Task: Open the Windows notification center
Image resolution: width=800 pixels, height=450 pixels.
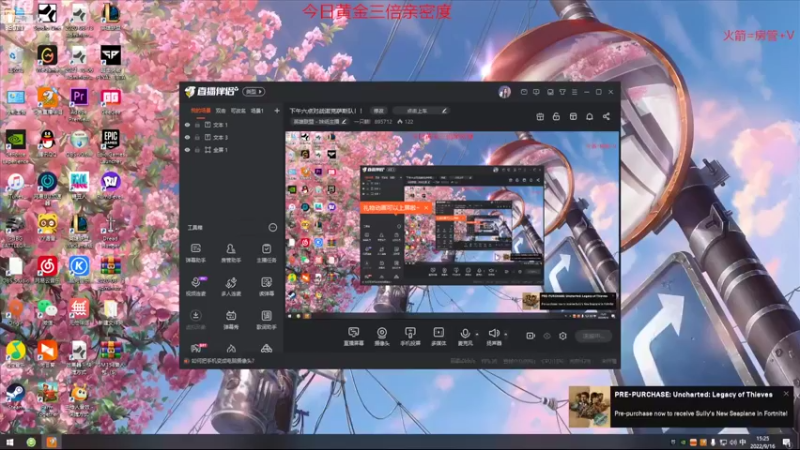Action: [787, 442]
